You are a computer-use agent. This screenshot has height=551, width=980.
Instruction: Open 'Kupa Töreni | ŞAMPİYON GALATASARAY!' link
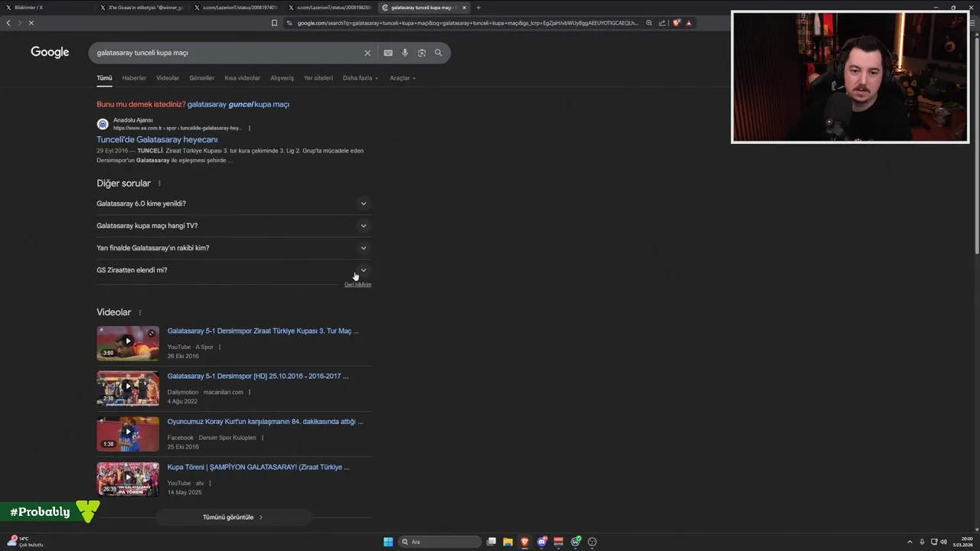point(258,467)
